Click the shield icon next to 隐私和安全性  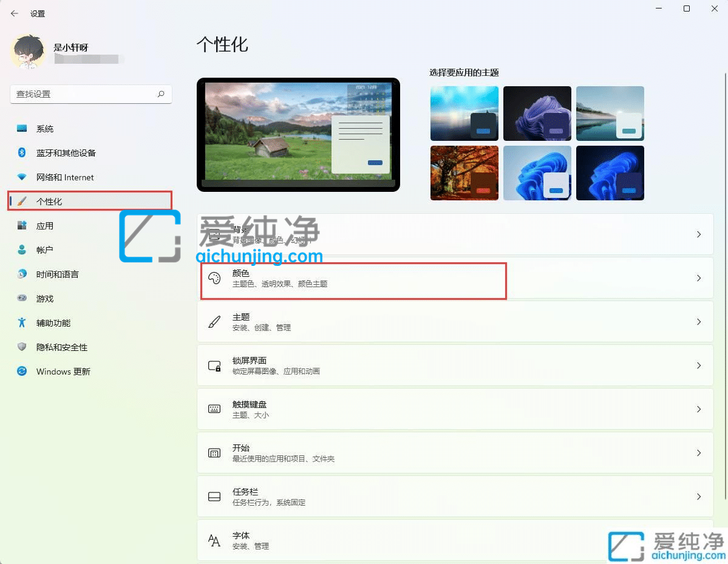[21, 347]
